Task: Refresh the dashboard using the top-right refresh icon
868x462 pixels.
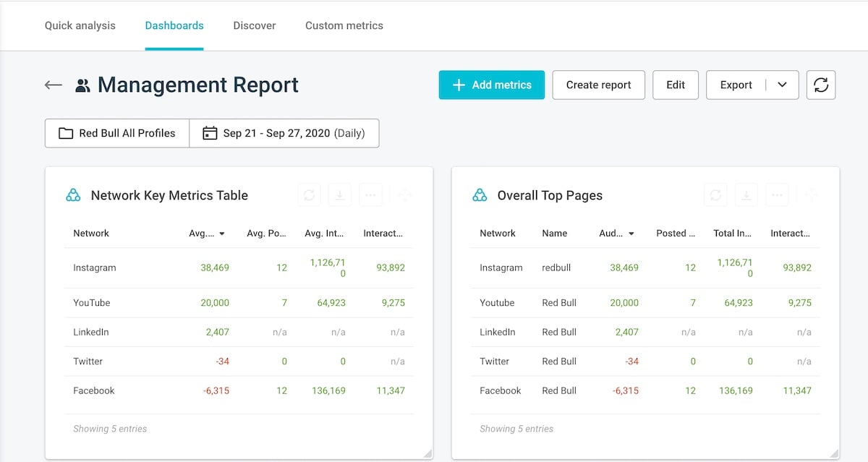Action: [820, 85]
